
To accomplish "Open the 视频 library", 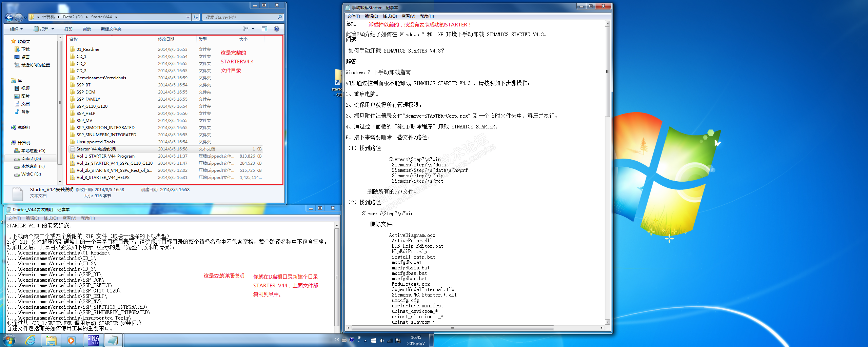I will coord(25,88).
